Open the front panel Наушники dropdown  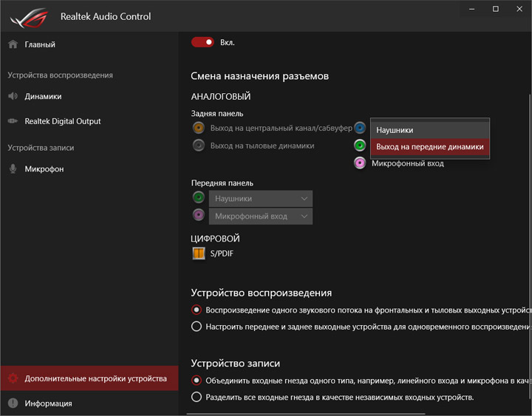[260, 198]
